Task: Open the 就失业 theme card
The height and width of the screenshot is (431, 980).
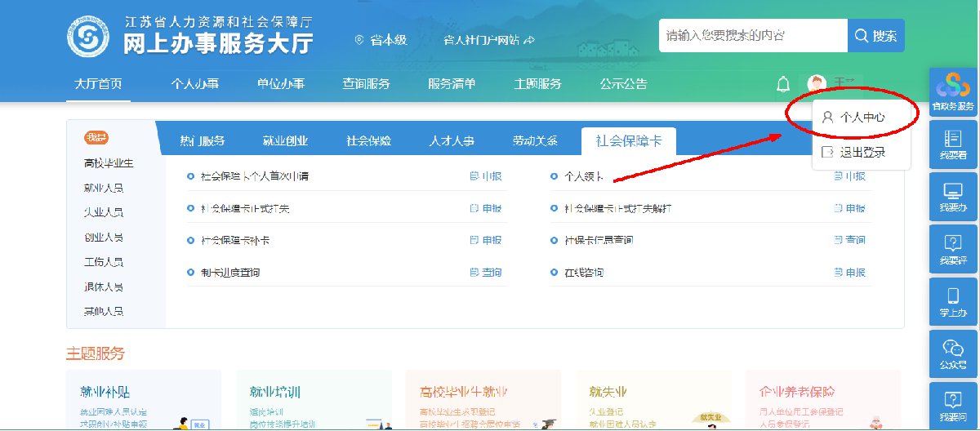Action: coord(653,400)
